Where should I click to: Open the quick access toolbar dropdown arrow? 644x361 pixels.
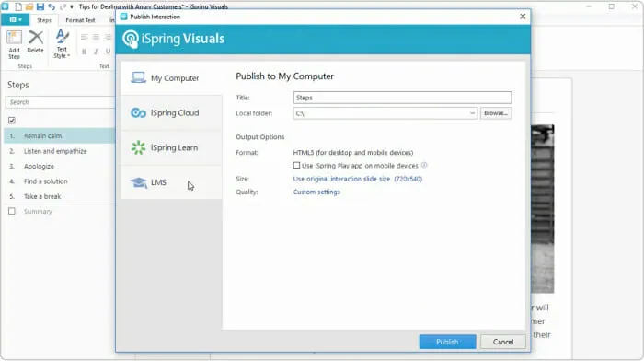72,7
